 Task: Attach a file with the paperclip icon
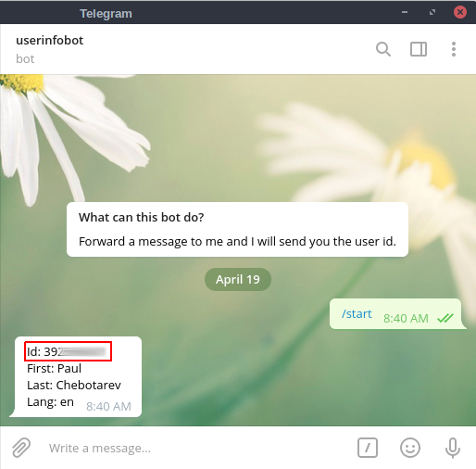point(21,448)
